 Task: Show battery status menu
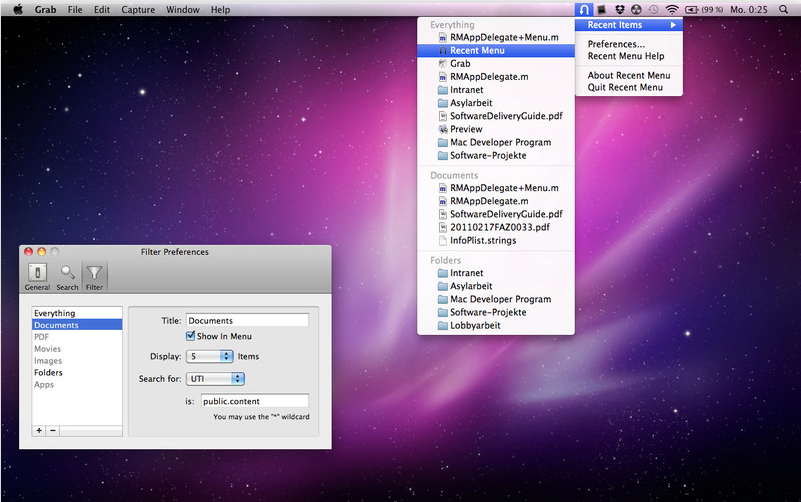pyautogui.click(x=704, y=9)
